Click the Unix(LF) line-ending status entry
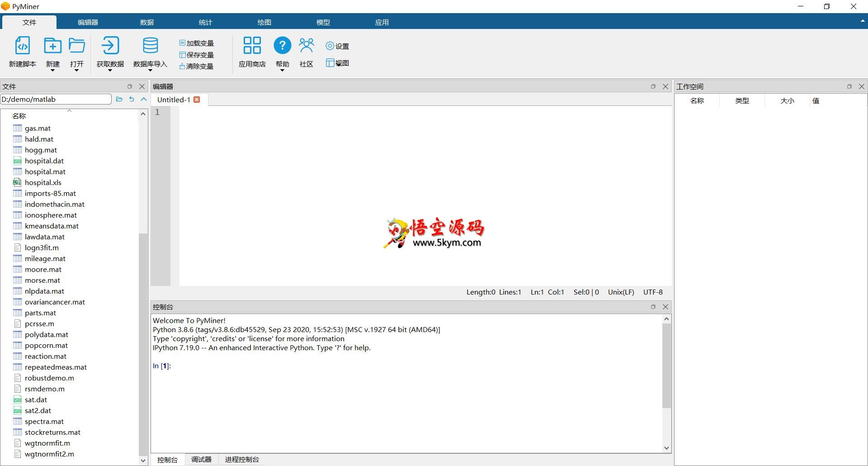Viewport: 868px width, 466px height. (x=621, y=292)
